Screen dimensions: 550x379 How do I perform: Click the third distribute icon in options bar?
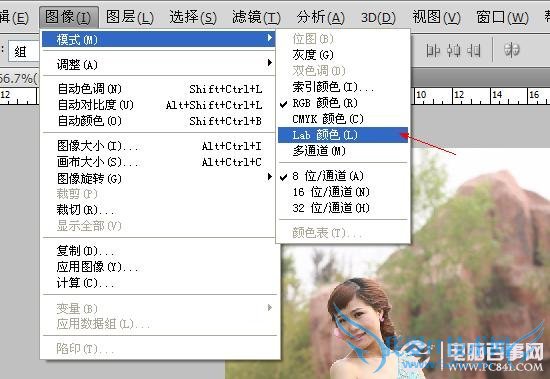[x=474, y=51]
